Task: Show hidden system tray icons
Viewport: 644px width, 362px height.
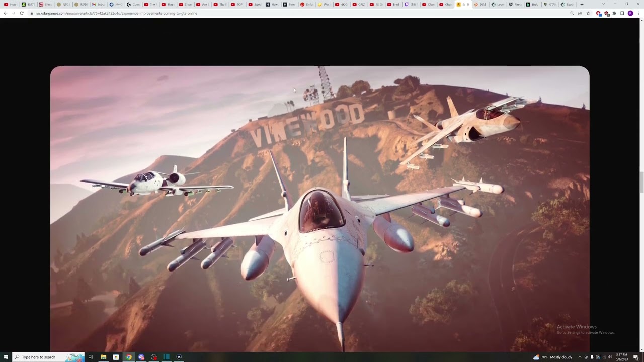Action: tap(580, 357)
